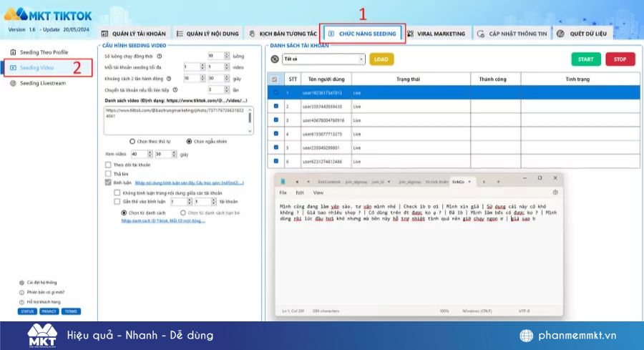
Task: Open the comment content input link
Action: click(190, 183)
